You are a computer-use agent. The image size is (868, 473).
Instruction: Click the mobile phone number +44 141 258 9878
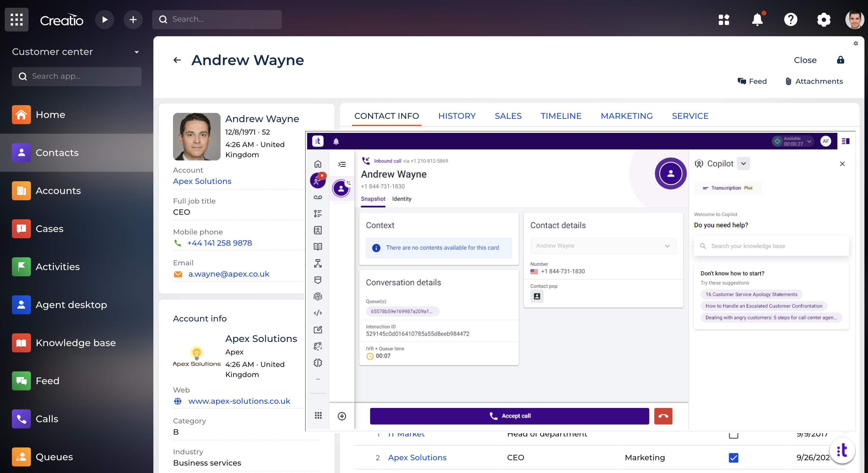(x=219, y=243)
